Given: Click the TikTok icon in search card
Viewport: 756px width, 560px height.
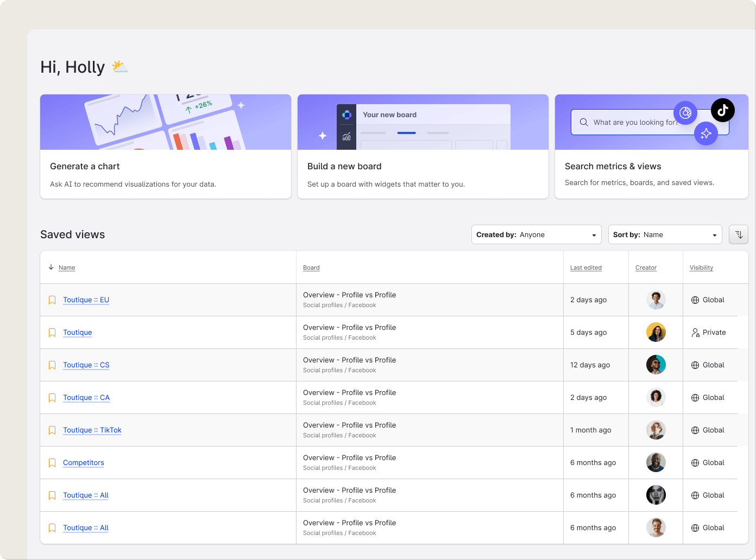Looking at the screenshot, I should pos(722,110).
